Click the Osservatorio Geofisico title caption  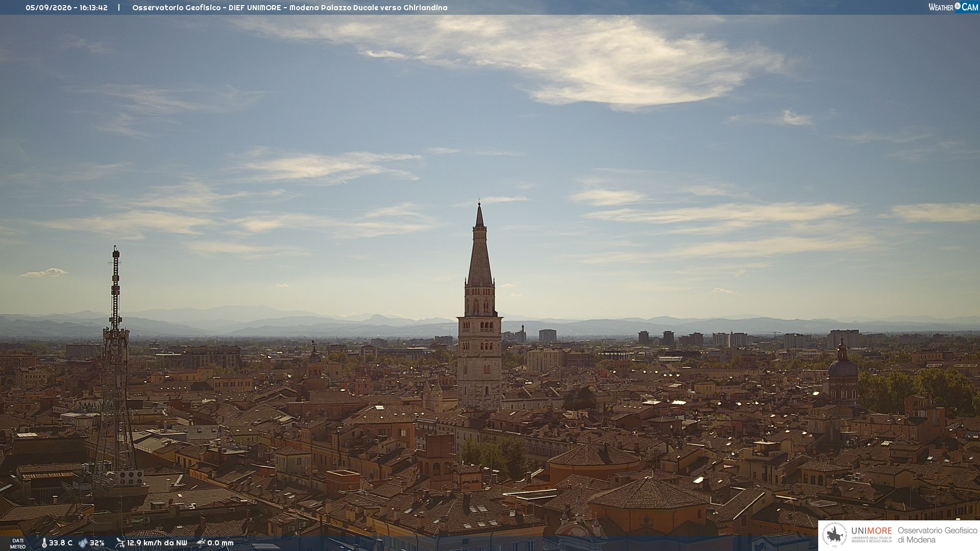click(x=290, y=8)
